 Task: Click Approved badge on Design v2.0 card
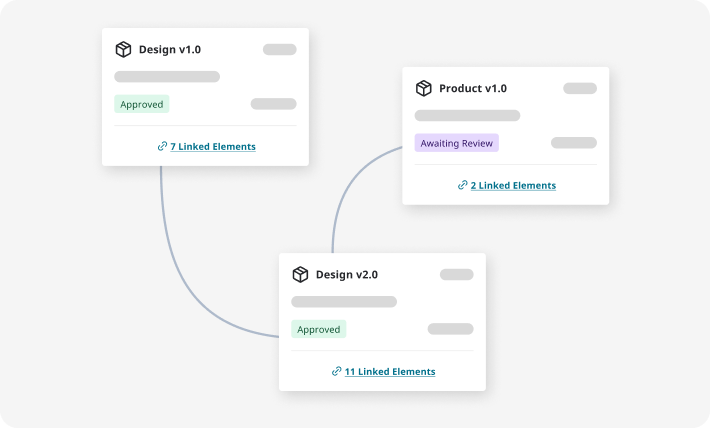pos(319,329)
